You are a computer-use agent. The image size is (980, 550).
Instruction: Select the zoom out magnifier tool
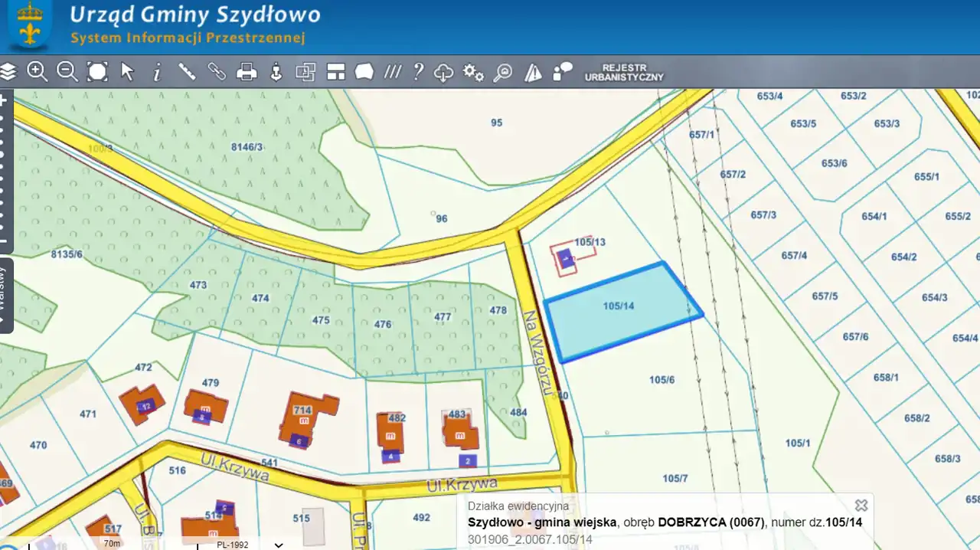tap(67, 72)
